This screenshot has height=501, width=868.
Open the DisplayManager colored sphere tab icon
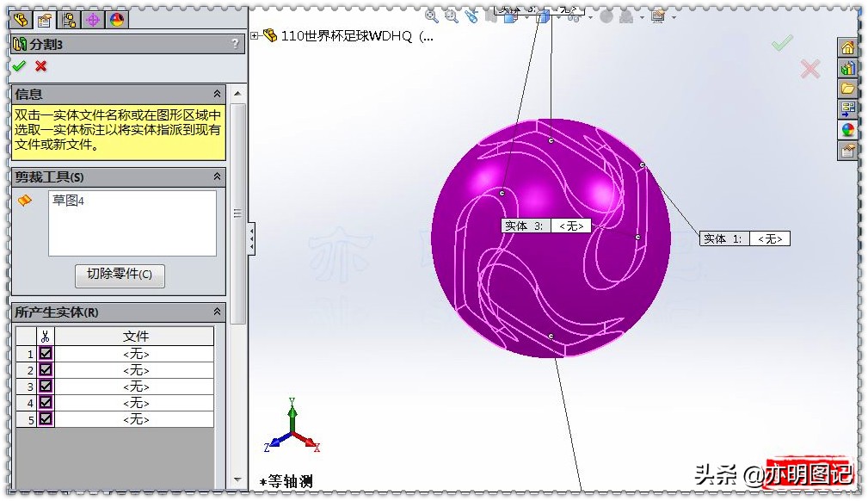tap(115, 19)
